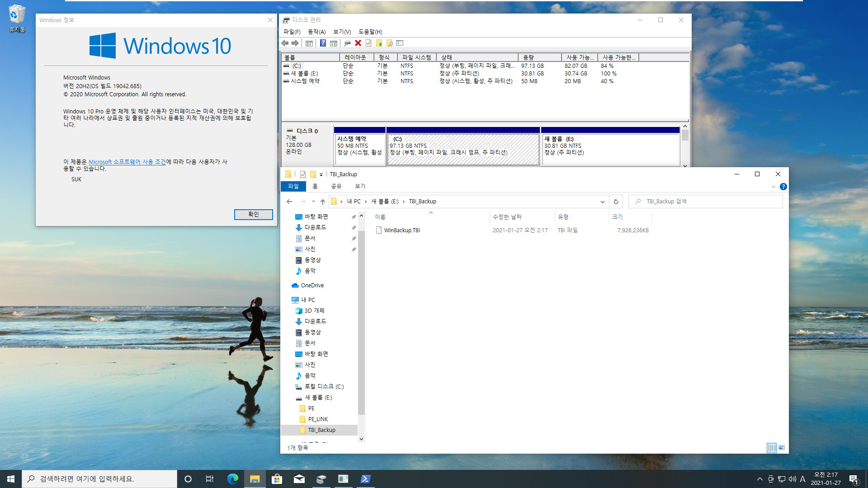Image resolution: width=868 pixels, height=488 pixels.
Task: Open the 홈 ribbon tab
Action: tap(315, 186)
